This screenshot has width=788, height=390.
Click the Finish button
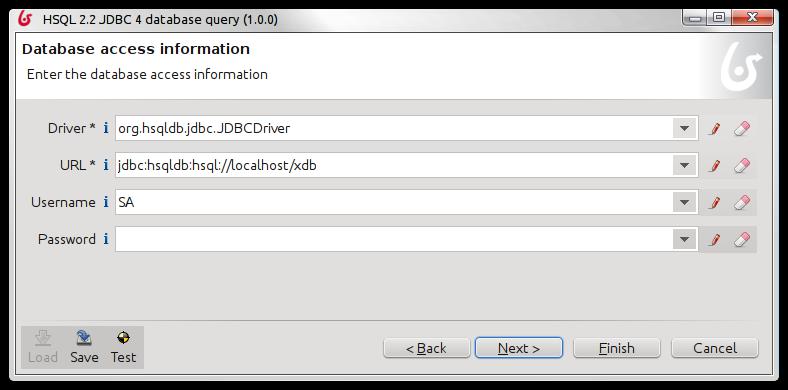click(x=617, y=348)
